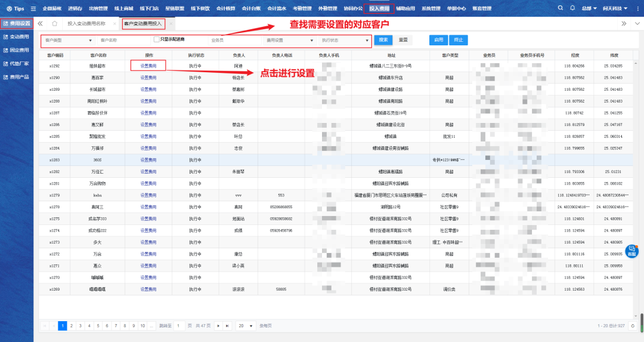Open the 投入费用 top menu

click(x=379, y=9)
